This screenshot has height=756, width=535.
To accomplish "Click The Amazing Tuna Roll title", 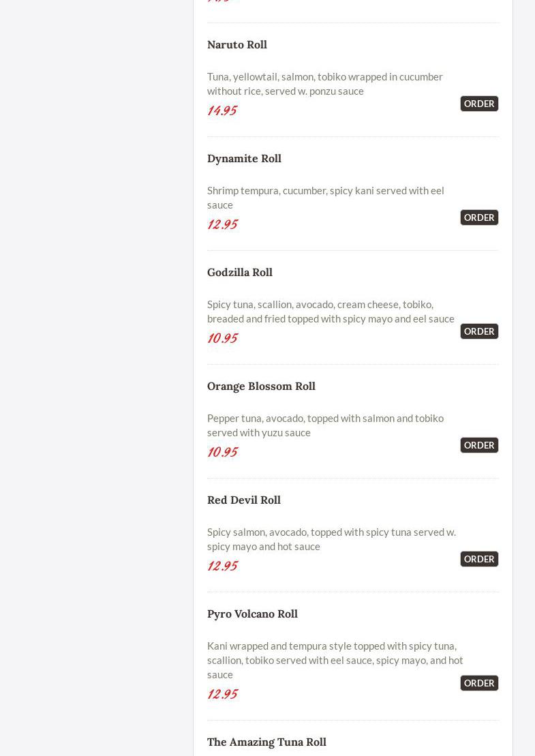I will point(266,742).
